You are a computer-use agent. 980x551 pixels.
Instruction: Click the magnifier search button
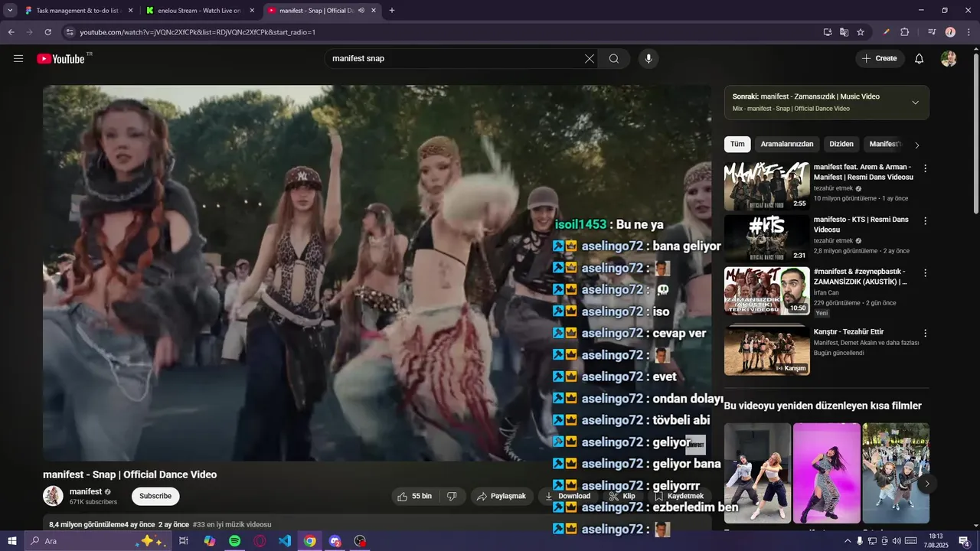click(x=614, y=58)
